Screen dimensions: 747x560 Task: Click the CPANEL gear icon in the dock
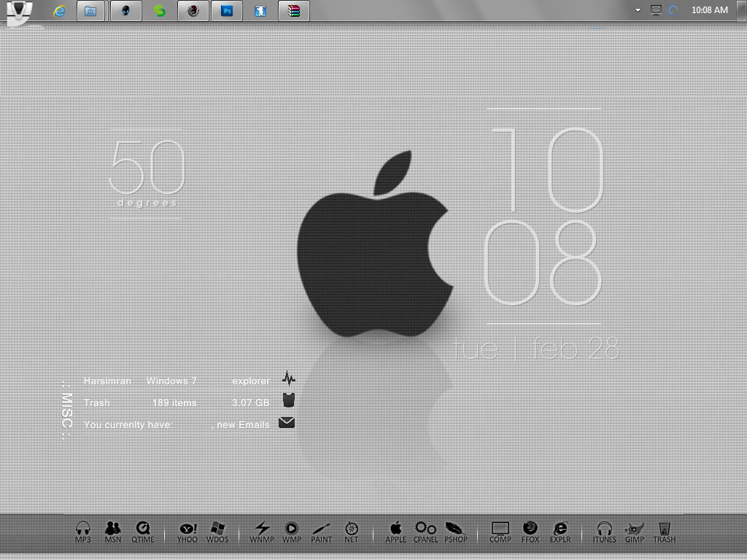(x=425, y=529)
